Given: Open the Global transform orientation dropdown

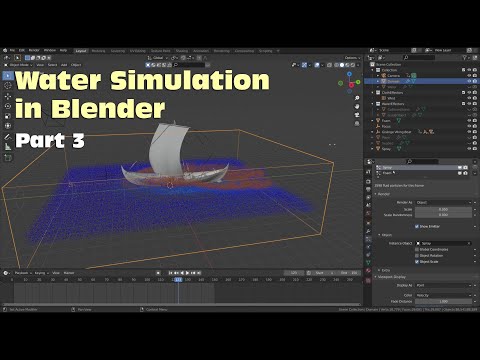Looking at the screenshot, I should [x=157, y=58].
